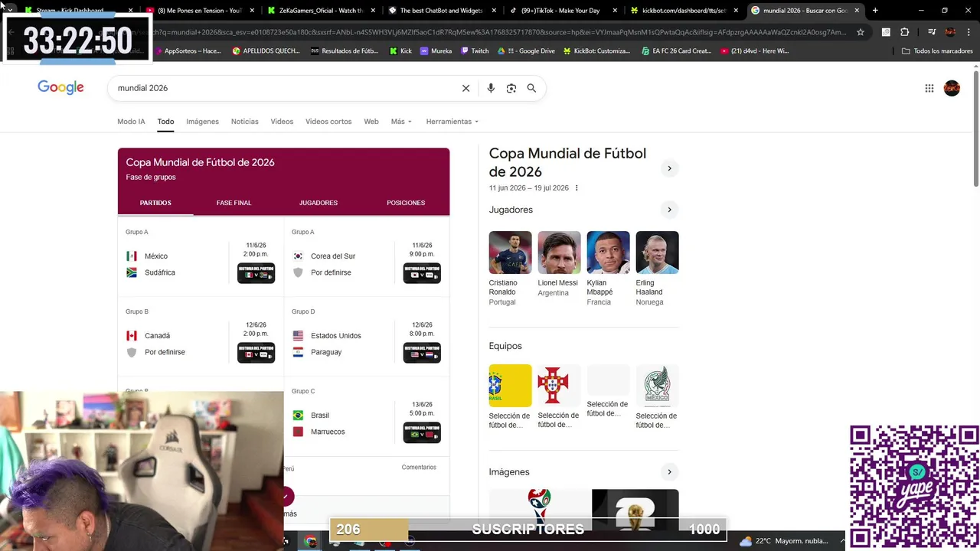
Task: Click the Chrome icon in the taskbar
Action: click(310, 541)
